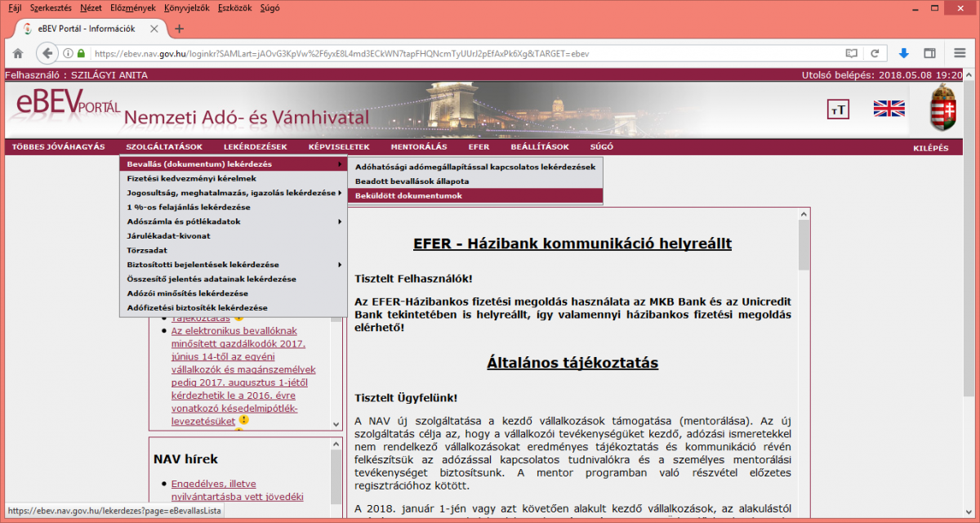The image size is (980, 523).
Task: Open the Fájl menu
Action: coord(14,7)
